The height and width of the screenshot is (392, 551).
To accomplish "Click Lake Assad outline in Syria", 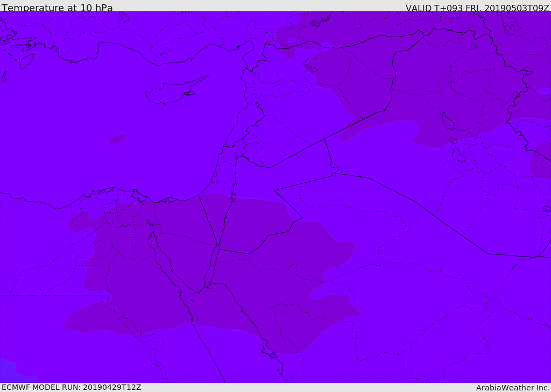I will tap(310, 66).
